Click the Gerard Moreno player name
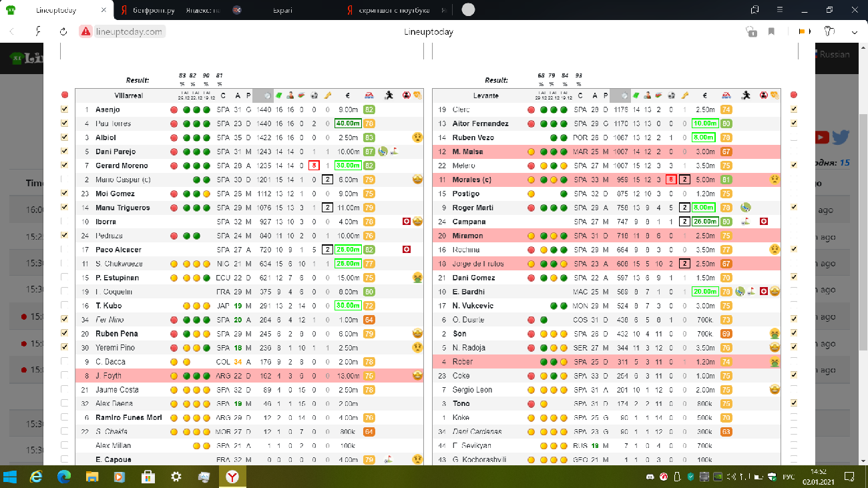The height and width of the screenshot is (488, 868). [x=122, y=166]
